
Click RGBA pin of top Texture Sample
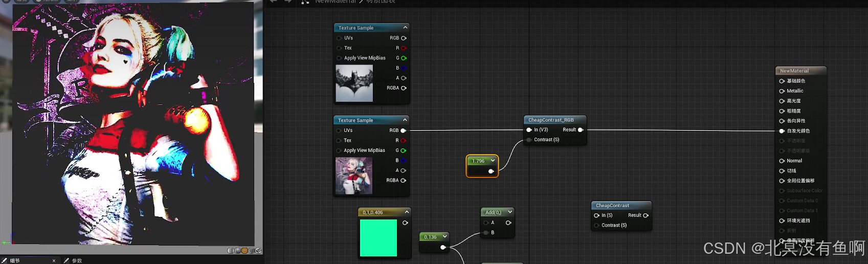(404, 88)
